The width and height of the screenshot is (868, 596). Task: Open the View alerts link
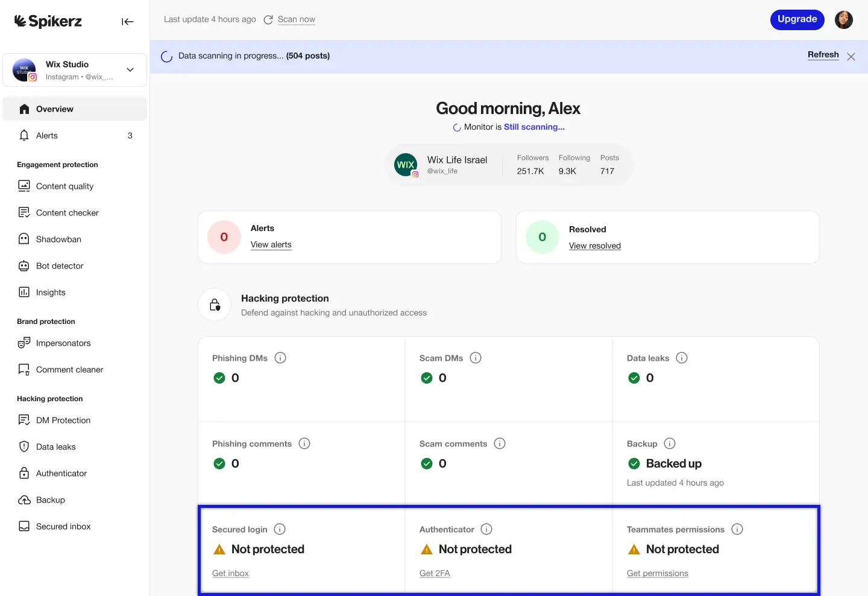click(x=271, y=244)
